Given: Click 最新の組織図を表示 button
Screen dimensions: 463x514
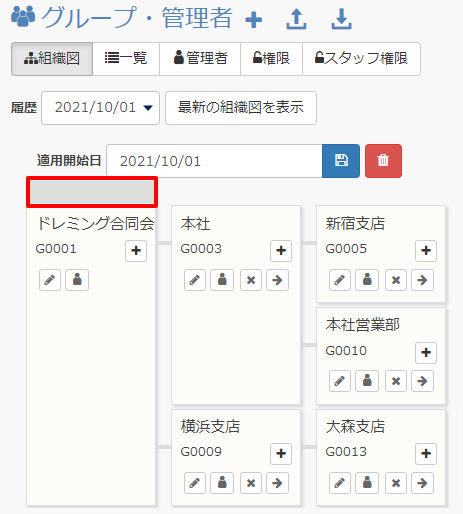Looking at the screenshot, I should 241,108.
